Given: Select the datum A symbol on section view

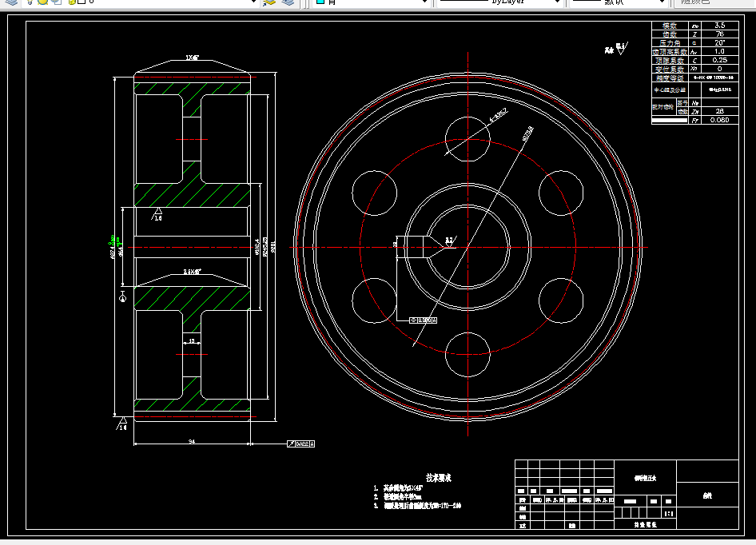Looking at the screenshot, I should pos(122,296).
